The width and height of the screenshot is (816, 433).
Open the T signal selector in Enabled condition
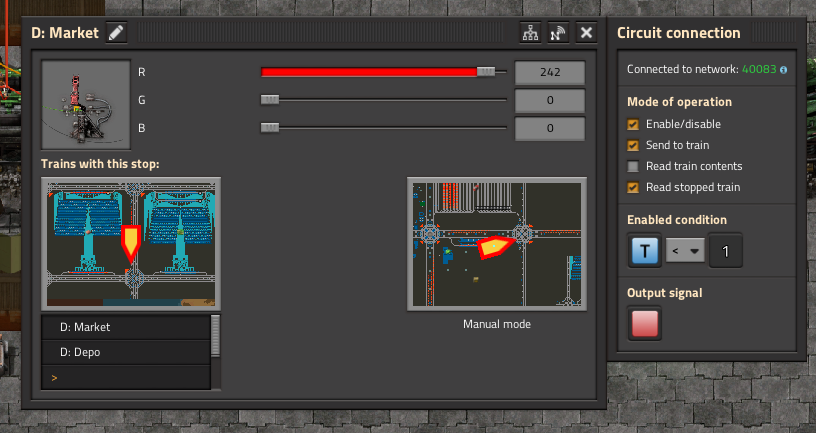point(644,251)
